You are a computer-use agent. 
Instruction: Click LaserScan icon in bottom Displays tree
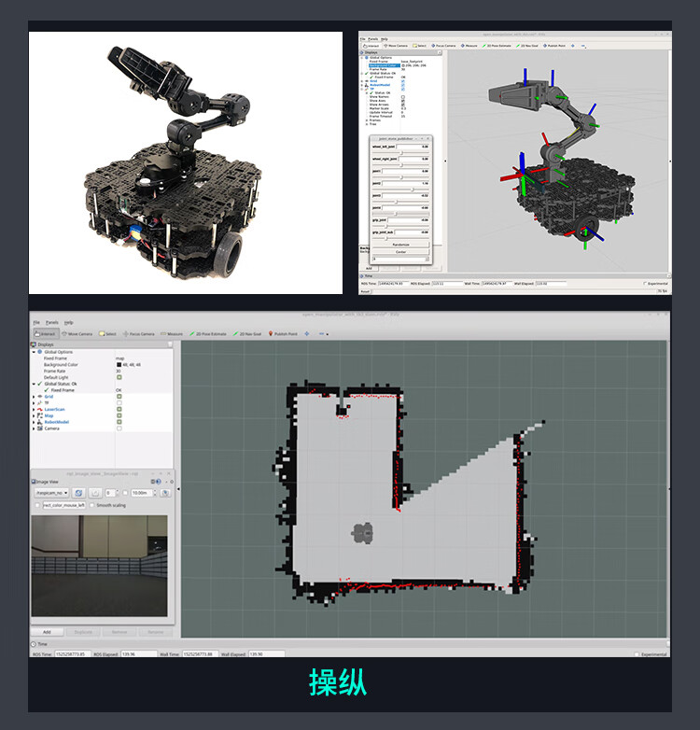40,409
